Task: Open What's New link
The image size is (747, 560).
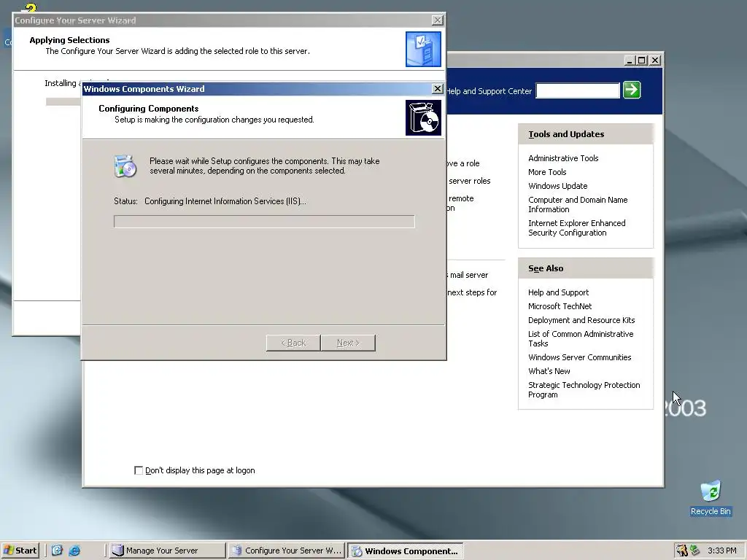Action: click(549, 371)
